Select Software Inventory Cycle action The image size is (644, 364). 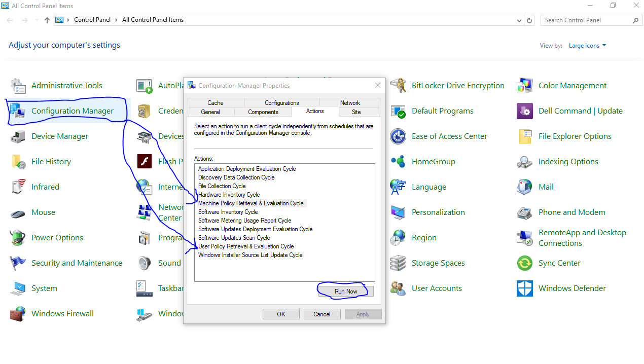228,212
